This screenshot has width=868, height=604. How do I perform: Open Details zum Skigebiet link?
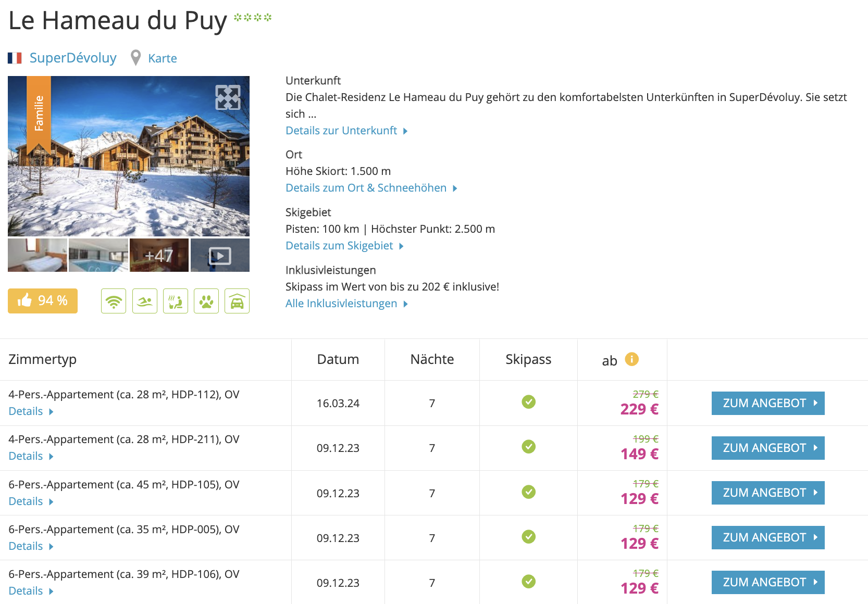tap(344, 246)
